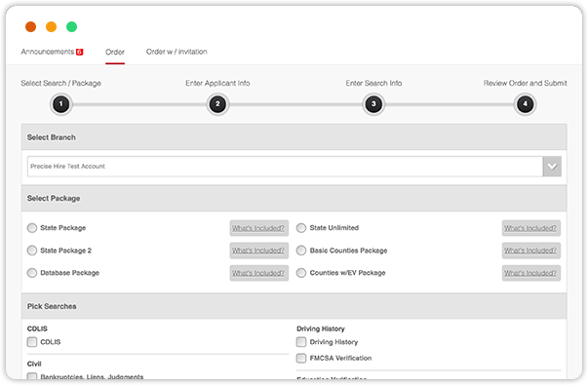
Task: Click the Select Search / Package label
Action: (x=61, y=83)
